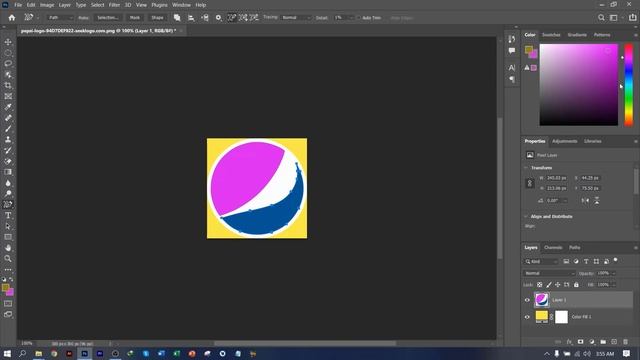Select the Elliptical Marquee tool
Viewport: 640px width, 360px height.
coord(8,53)
